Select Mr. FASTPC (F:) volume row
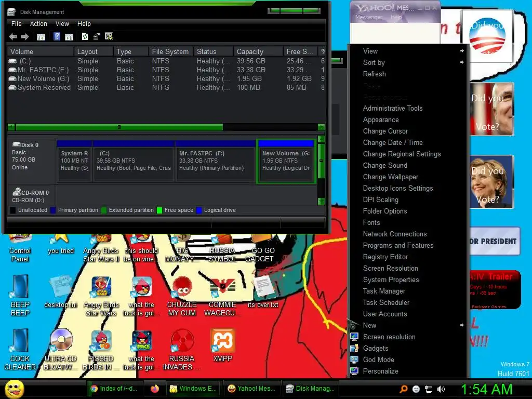 click(x=166, y=70)
